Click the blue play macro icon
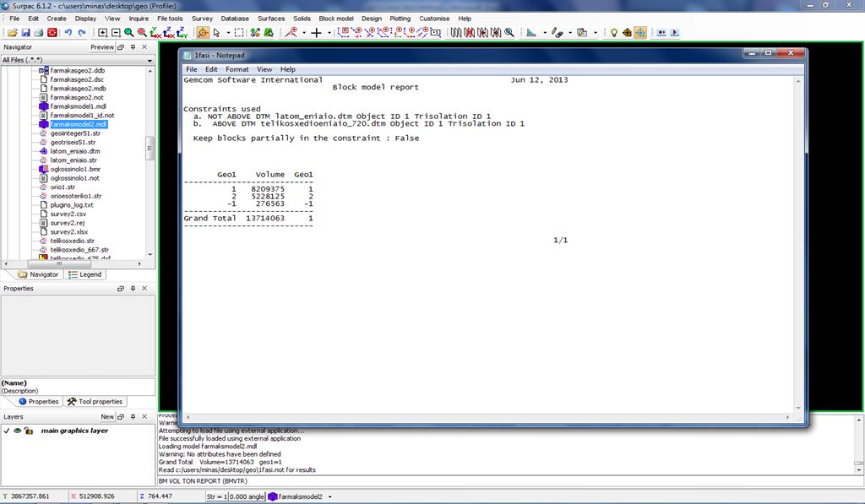This screenshot has width=865, height=504. pyautogui.click(x=674, y=33)
